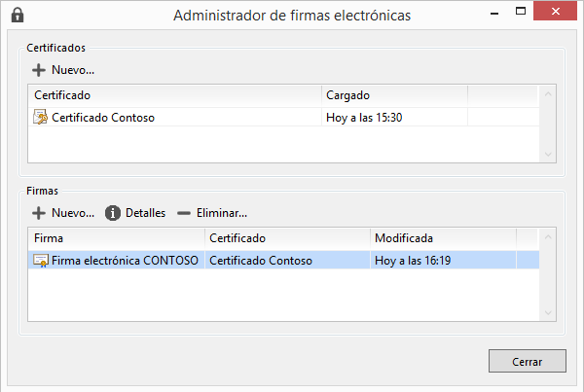Click the Cerrar button
The width and height of the screenshot is (584, 392).
click(x=527, y=361)
